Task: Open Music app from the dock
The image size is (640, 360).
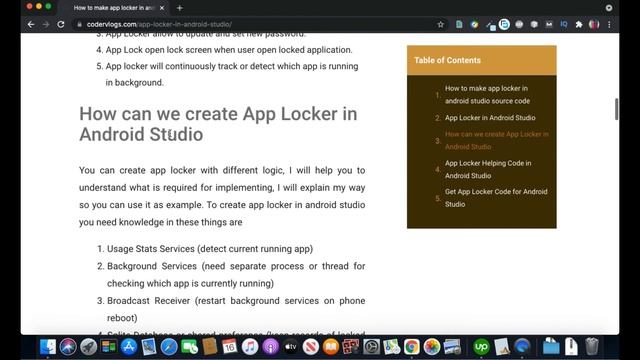Action: coord(250,347)
